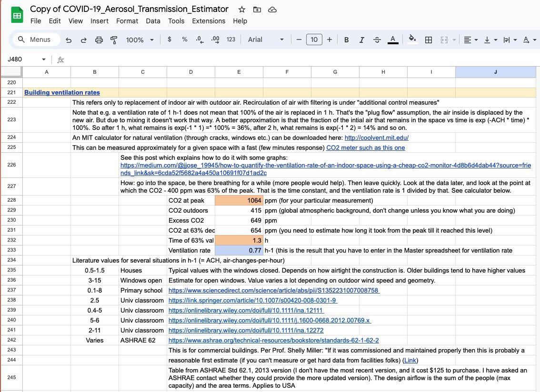Format as percent
Image resolution: width=540 pixels, height=392 pixels.
(x=185, y=39)
